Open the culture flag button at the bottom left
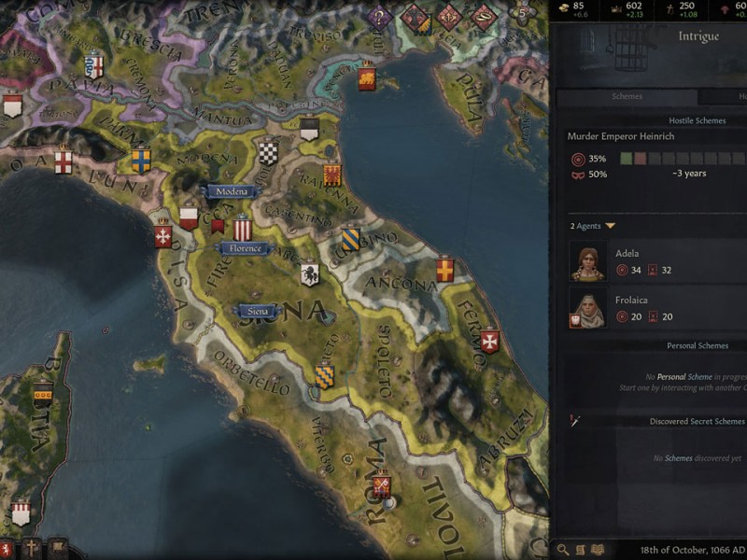The width and height of the screenshot is (747, 560). point(57,548)
